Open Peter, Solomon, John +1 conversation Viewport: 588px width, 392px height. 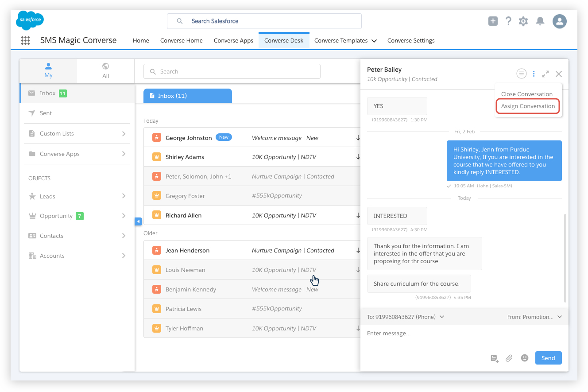point(252,176)
